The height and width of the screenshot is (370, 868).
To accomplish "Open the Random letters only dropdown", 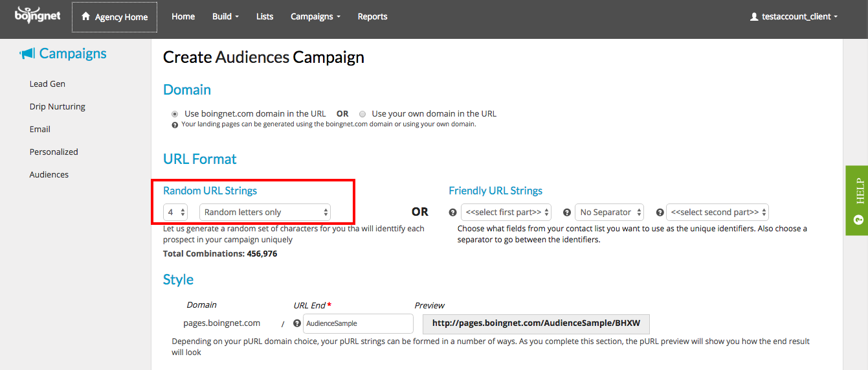I will pos(265,212).
